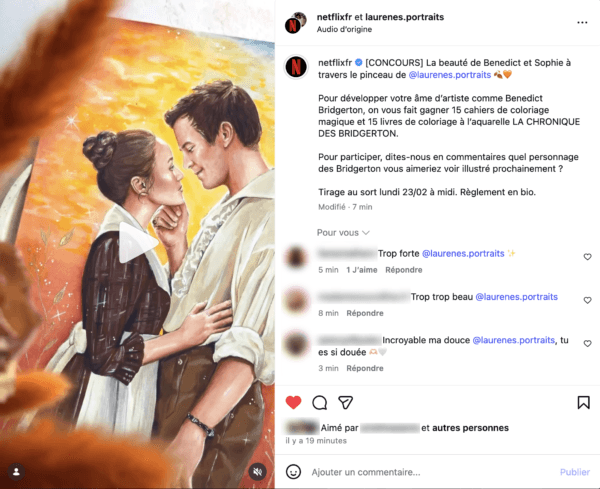Save the post with the bookmark icon

(x=584, y=403)
